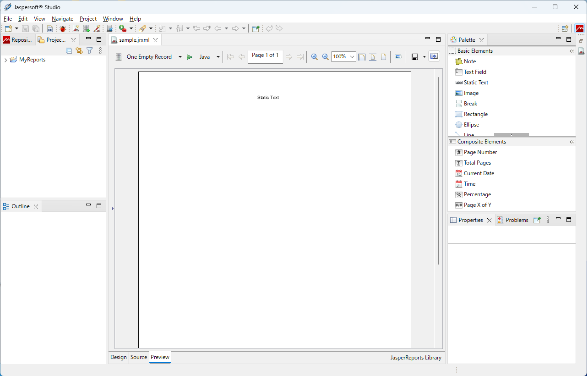
Task: Click the filter icon in Project Explorer
Action: [90, 50]
